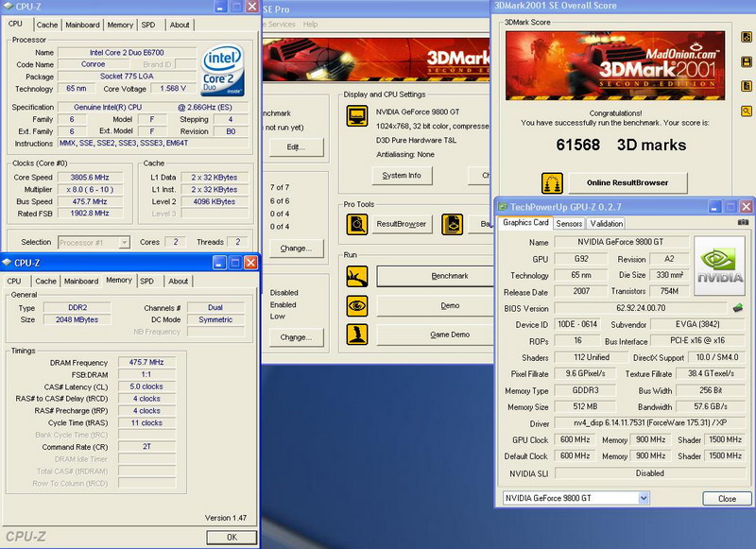This screenshot has width=756, height=549.
Task: Open Memory tab in upper CPU-Z
Action: pos(120,25)
